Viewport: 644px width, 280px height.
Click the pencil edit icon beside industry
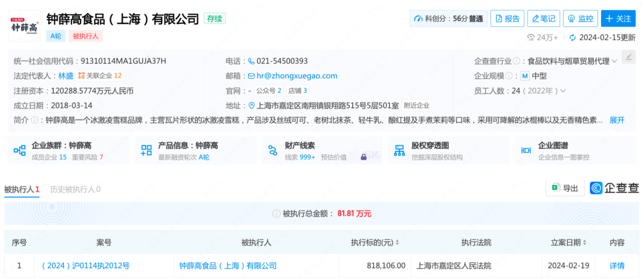tap(628, 57)
